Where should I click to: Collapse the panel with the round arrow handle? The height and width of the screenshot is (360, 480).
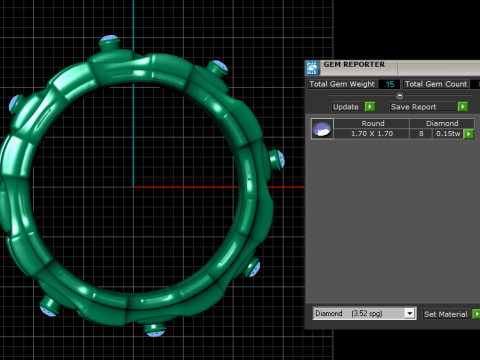coord(400,96)
